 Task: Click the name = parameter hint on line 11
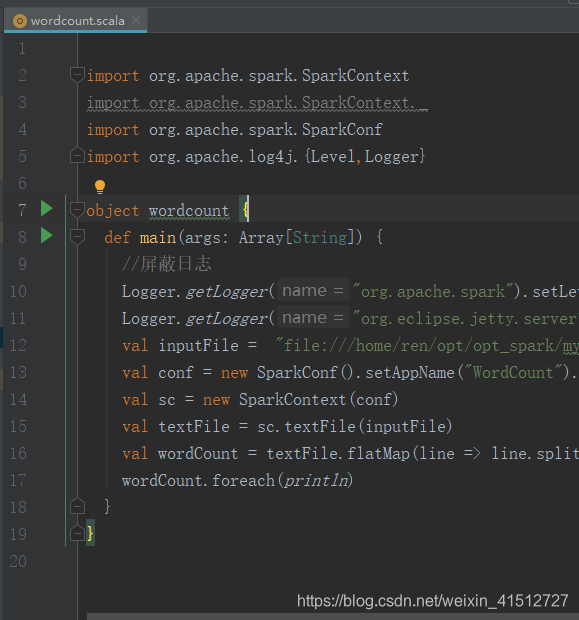[313, 318]
